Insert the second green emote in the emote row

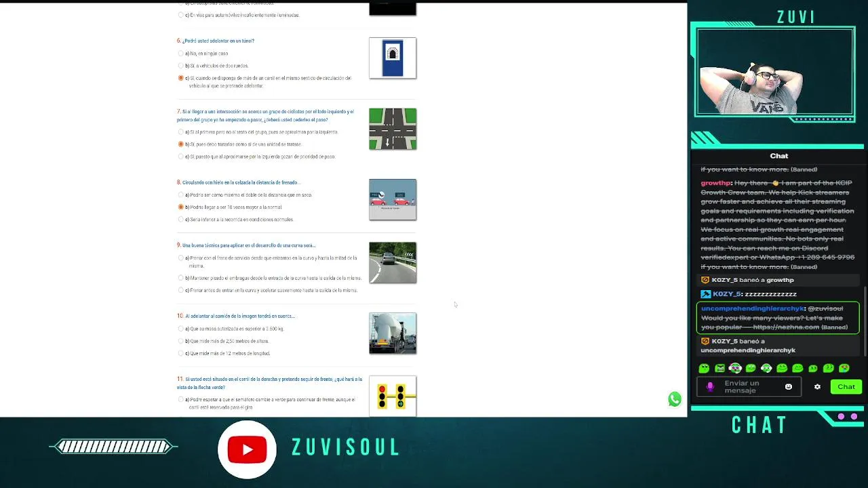[719, 369]
